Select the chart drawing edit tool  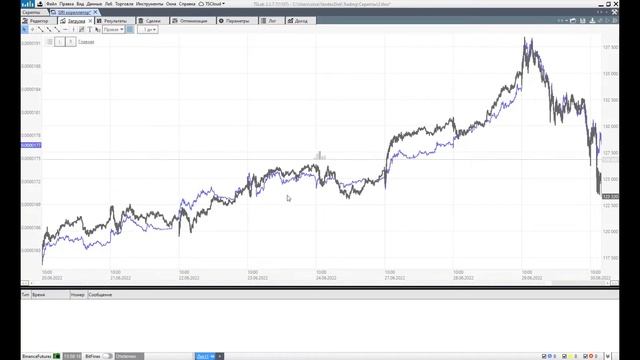[82, 29]
